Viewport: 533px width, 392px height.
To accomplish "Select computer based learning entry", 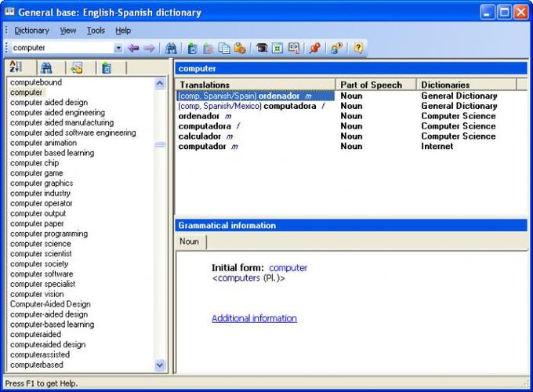I will click(52, 153).
